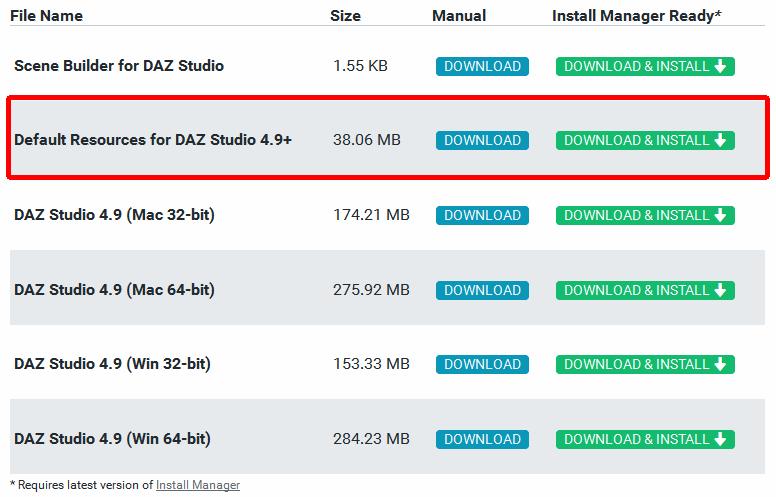Viewport: 776px width, 497px height.
Task: Download & Install DAZ Studio 4.9 Win 64-bit
Action: click(x=645, y=439)
